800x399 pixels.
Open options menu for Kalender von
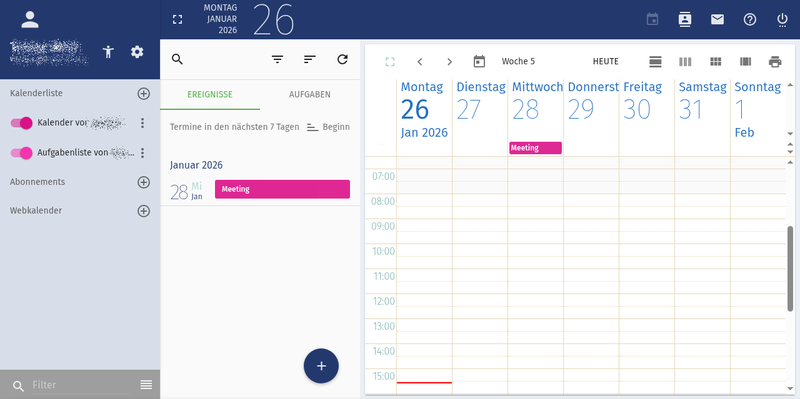(143, 123)
